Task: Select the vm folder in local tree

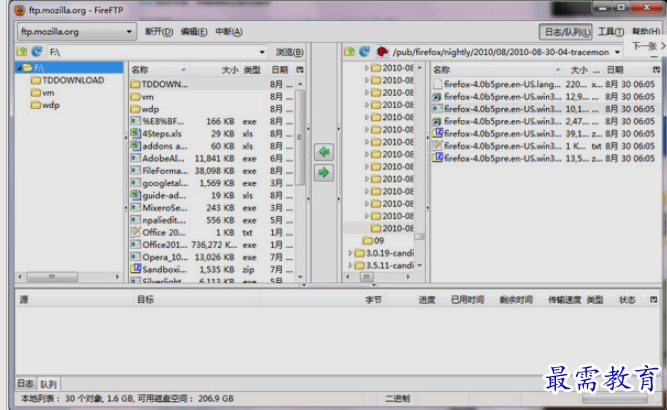Action: (x=48, y=93)
